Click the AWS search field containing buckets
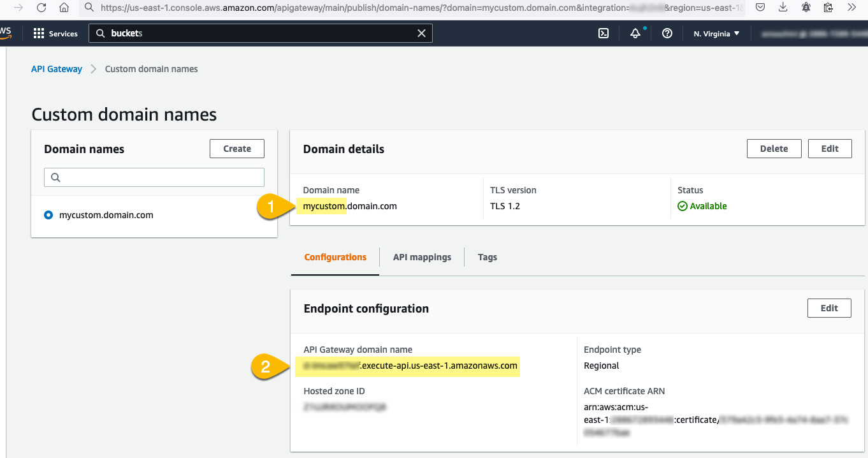This screenshot has height=458, width=868. coord(260,33)
